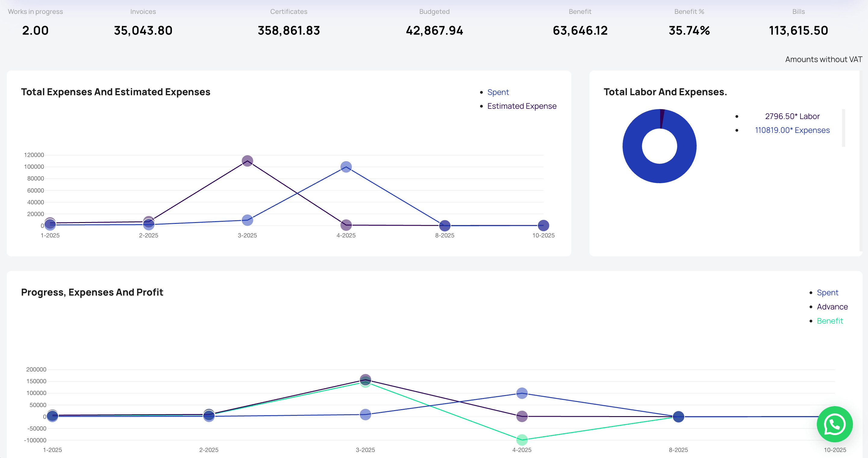Toggle Estimated Expense series in legend
Image resolution: width=868 pixels, height=458 pixels.
click(x=521, y=106)
